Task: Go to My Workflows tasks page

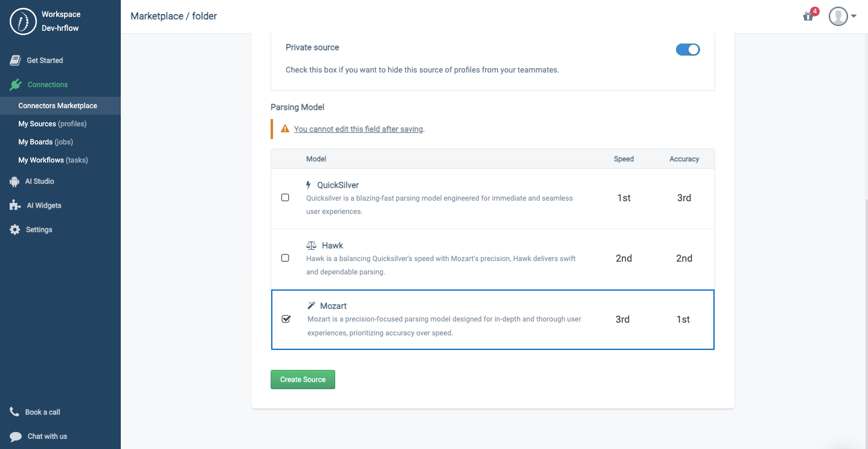Action: pyautogui.click(x=53, y=160)
